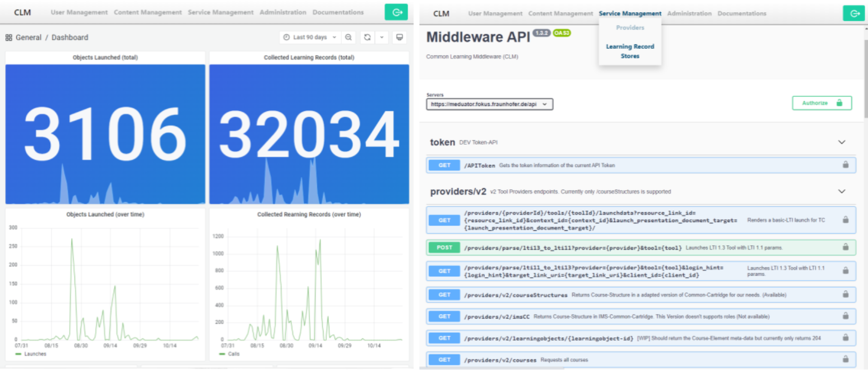Expand the GET /providers/v2/courseStructures endpoint
This screenshot has height=370, width=868.
coord(641,295)
